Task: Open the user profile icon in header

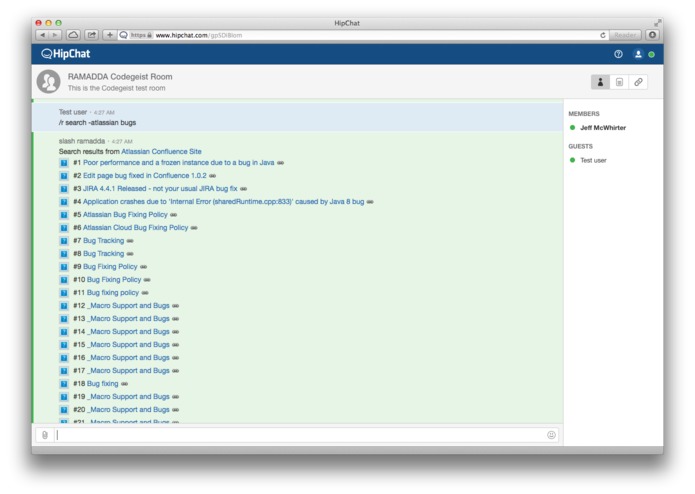Action: point(638,54)
